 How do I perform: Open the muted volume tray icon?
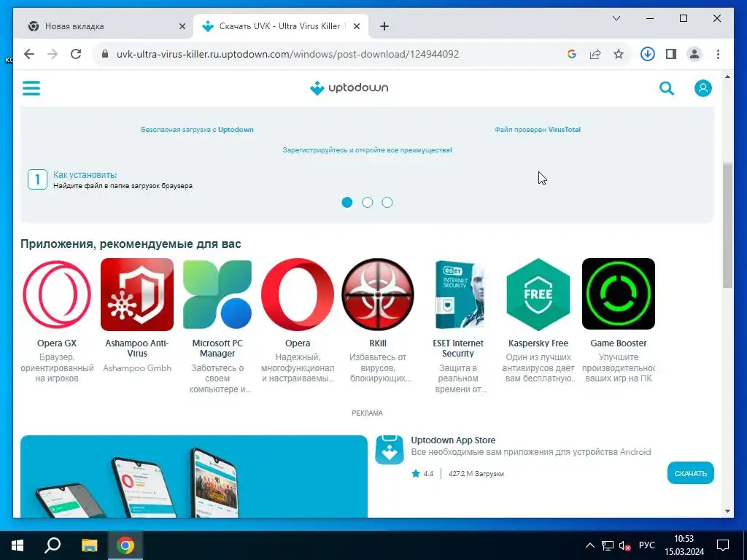[624, 545]
